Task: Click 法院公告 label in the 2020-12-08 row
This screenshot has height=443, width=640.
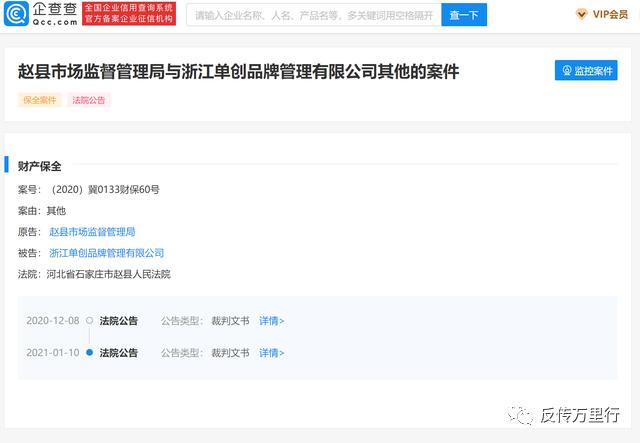Action: [119, 321]
